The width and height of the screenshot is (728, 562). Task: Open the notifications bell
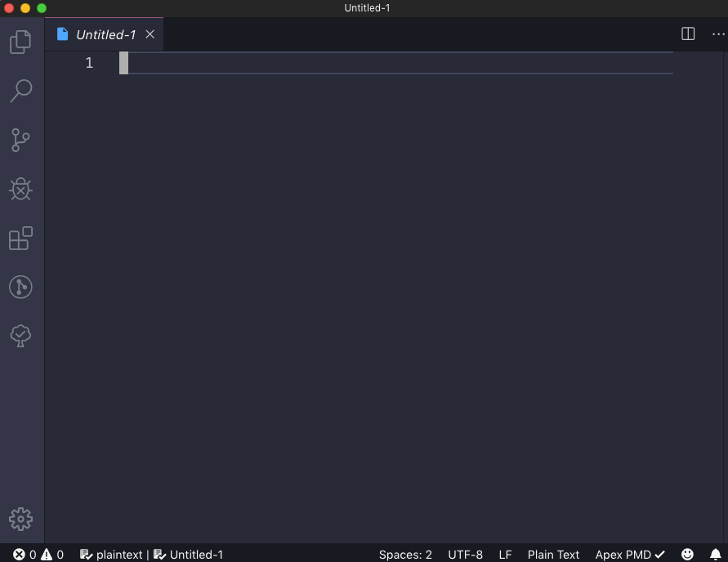point(716,555)
